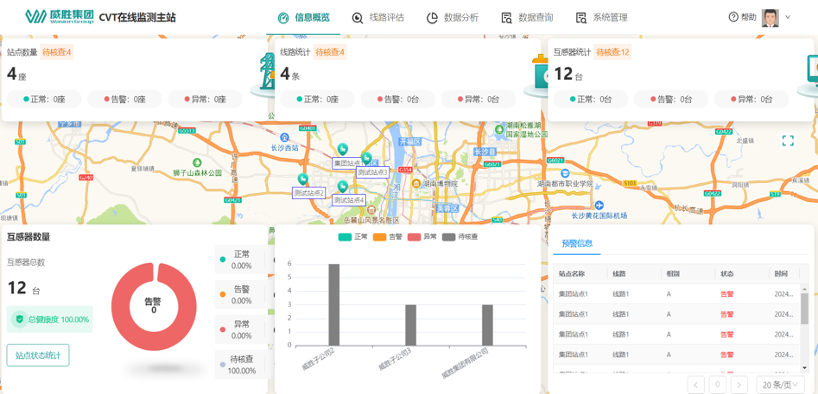Open the help question-mark icon
The height and width of the screenshot is (394, 818).
point(733,17)
